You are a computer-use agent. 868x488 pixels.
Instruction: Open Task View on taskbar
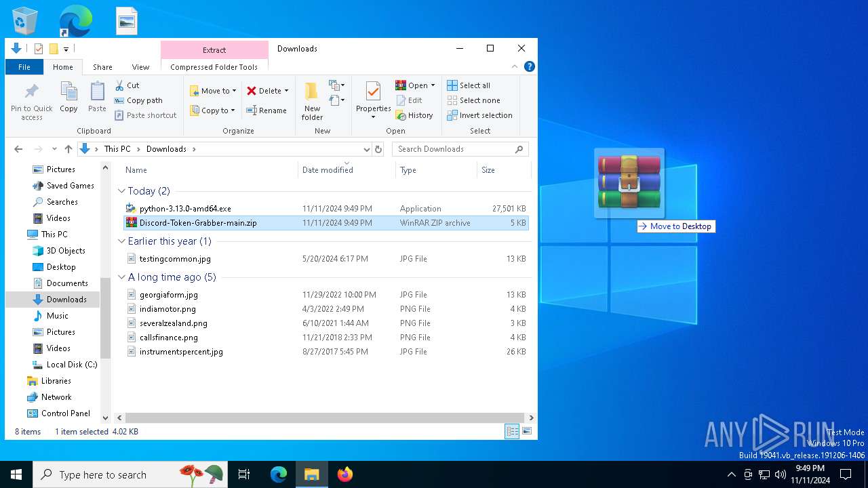244,474
